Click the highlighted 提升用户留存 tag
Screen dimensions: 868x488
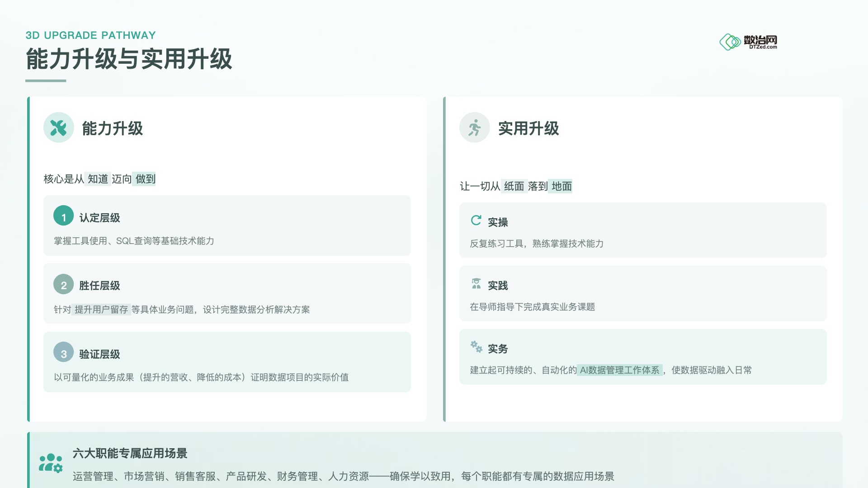(x=101, y=310)
